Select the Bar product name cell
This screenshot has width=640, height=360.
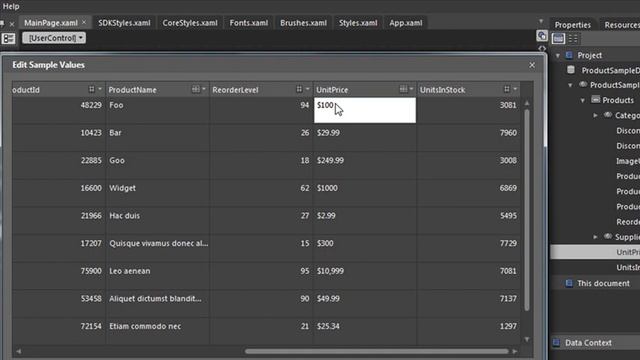click(158, 138)
